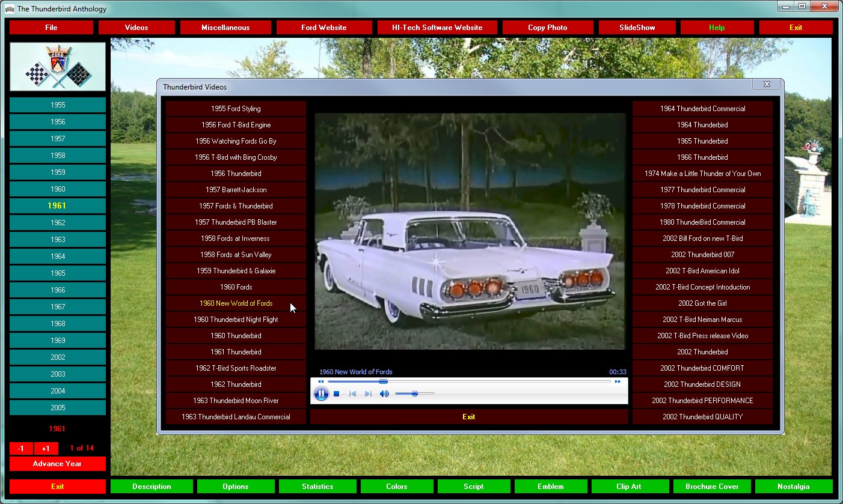Screen dimensions: 843x504
Task: Visit the HI-Tech Software Website
Action: [x=437, y=28]
